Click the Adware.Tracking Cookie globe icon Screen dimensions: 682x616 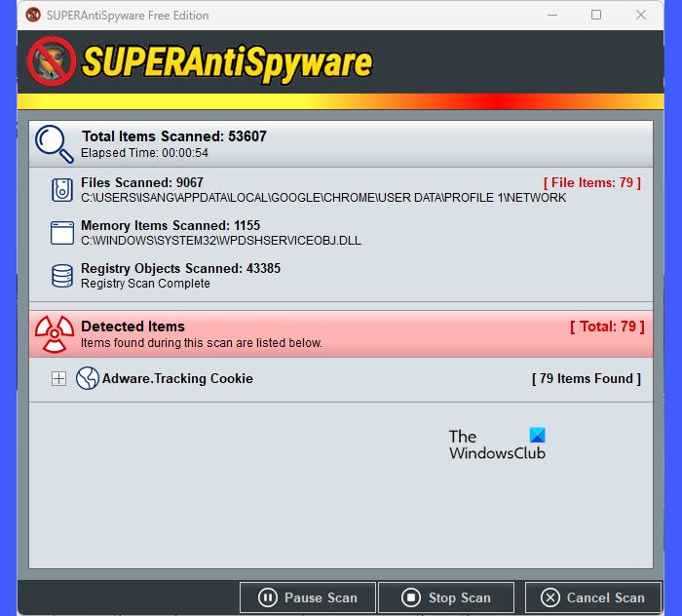88,378
